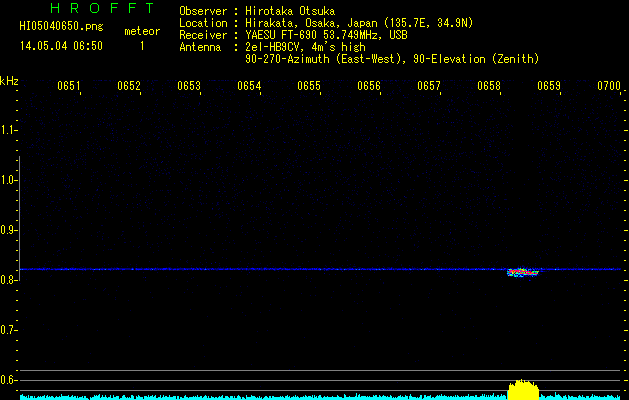
Task: Click the 0.7 kHz frequency label
Action: pos(8,330)
